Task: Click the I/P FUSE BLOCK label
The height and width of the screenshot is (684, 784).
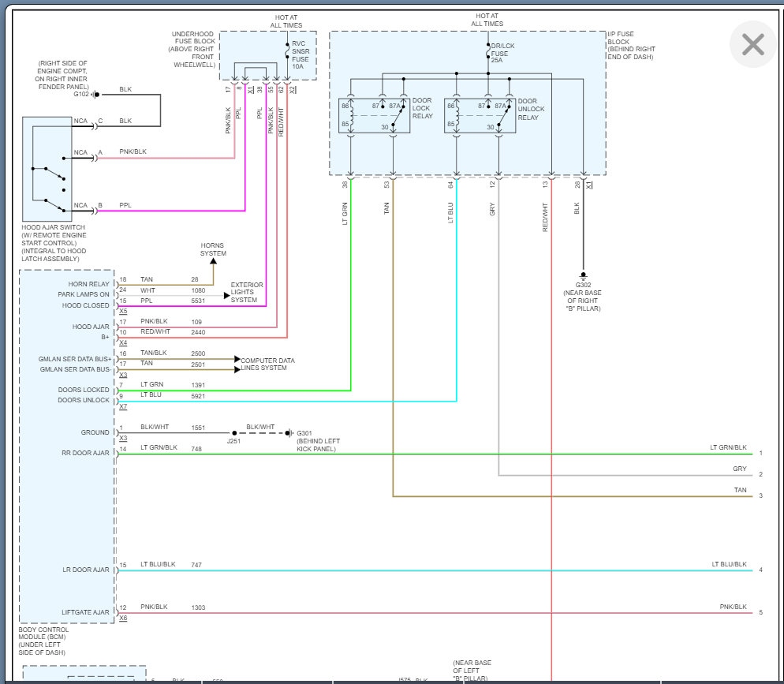Action: [631, 46]
